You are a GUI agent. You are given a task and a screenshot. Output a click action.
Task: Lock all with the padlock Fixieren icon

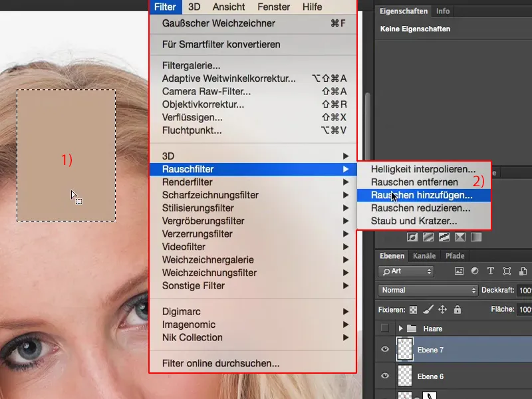tap(458, 309)
